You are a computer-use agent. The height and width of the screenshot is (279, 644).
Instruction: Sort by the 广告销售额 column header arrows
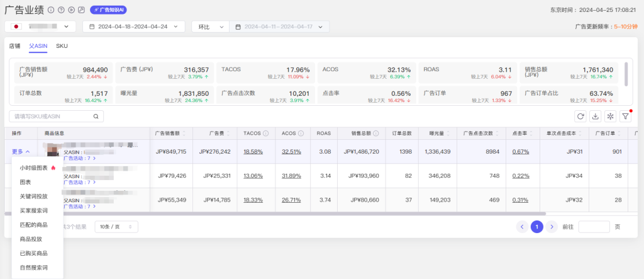[x=184, y=134]
